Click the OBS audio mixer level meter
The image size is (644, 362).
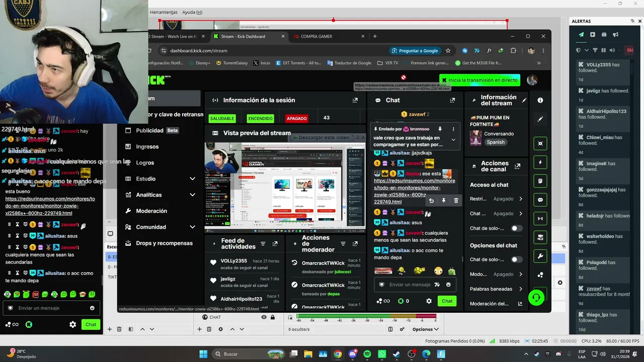[366, 317]
